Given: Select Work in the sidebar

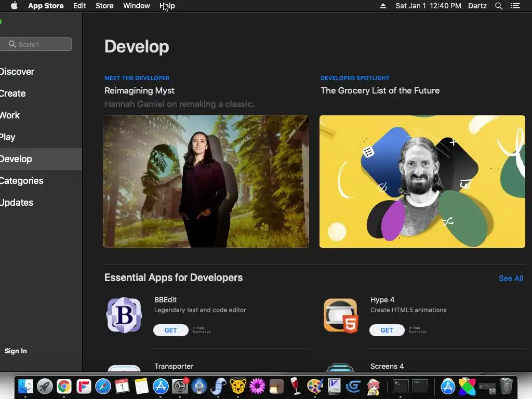Looking at the screenshot, I should [x=41, y=115].
